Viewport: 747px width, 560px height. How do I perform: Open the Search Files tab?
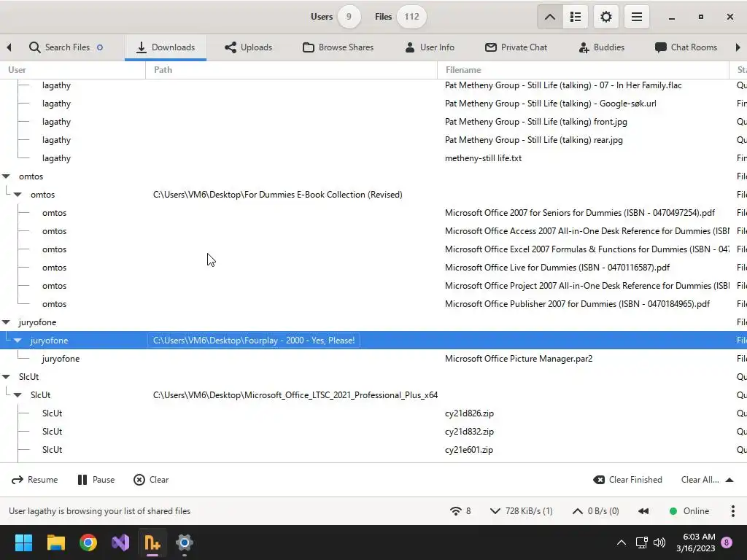(x=66, y=47)
